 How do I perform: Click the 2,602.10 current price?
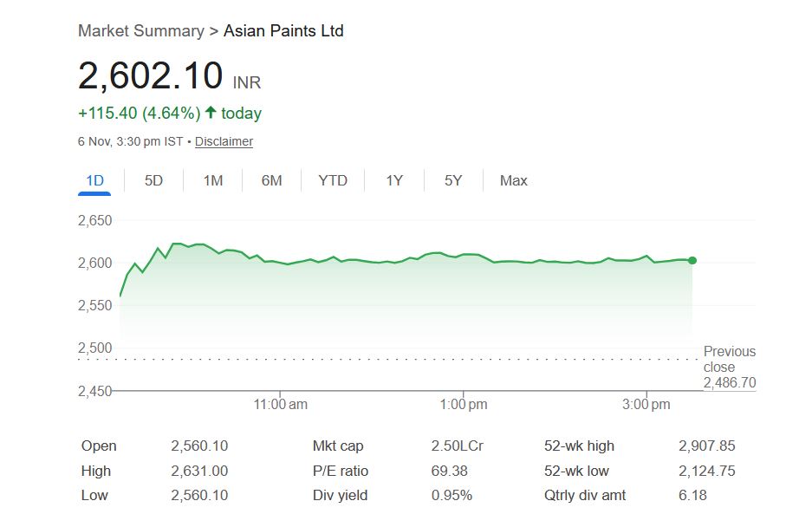click(150, 75)
